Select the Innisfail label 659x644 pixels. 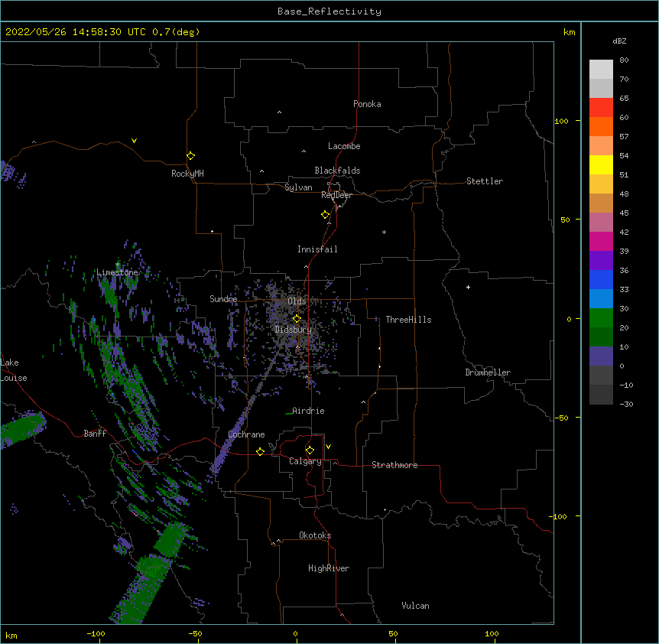(x=317, y=249)
